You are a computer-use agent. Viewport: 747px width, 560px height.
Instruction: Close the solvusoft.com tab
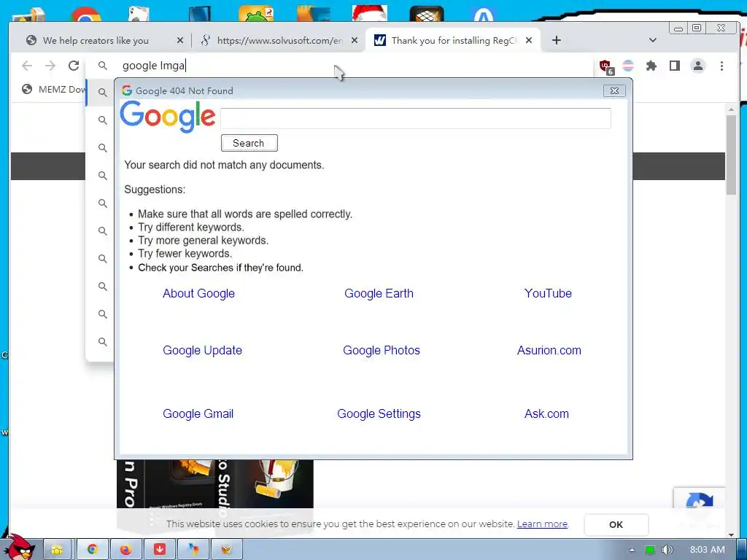(355, 41)
